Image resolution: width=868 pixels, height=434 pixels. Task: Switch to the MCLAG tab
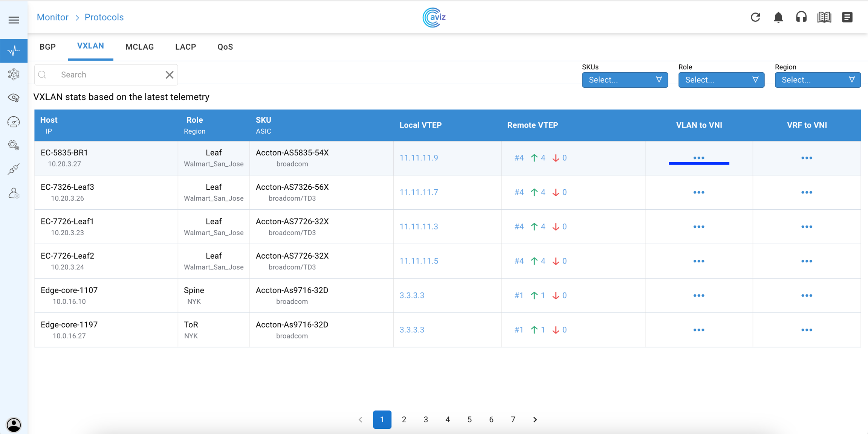(x=139, y=47)
